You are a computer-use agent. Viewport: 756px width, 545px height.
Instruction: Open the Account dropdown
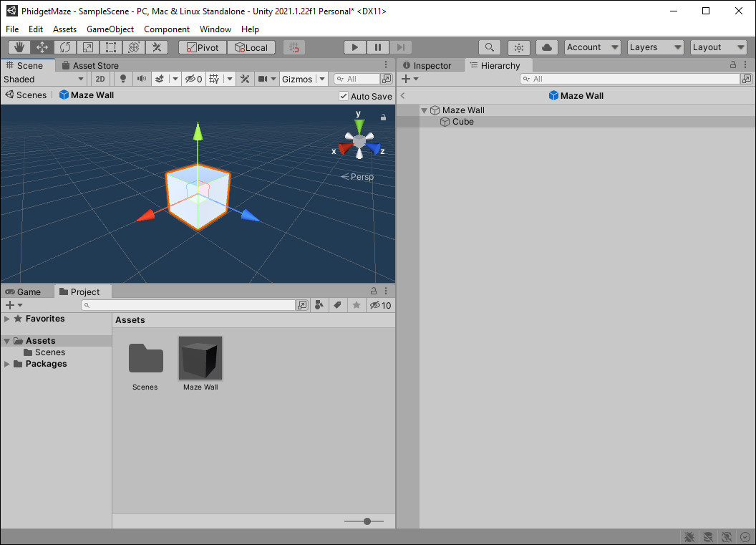pos(593,47)
